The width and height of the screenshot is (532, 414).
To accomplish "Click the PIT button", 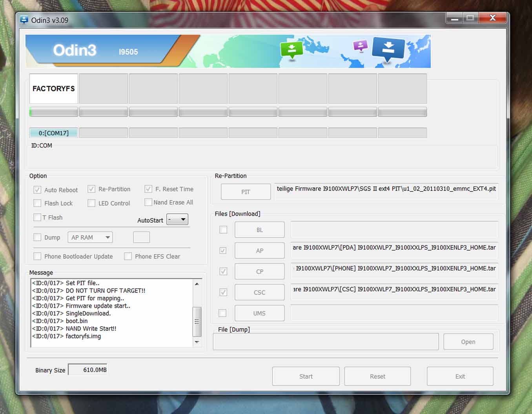I will click(x=246, y=192).
